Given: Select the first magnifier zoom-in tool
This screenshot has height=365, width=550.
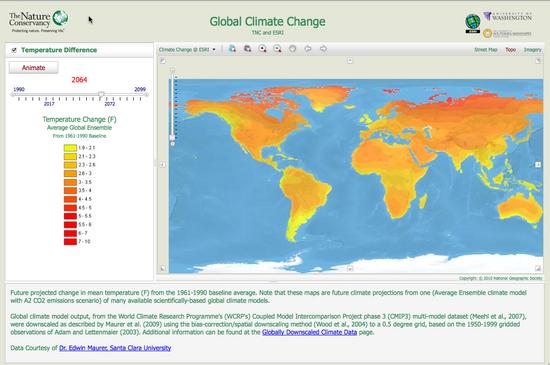Looking at the screenshot, I should click(262, 49).
